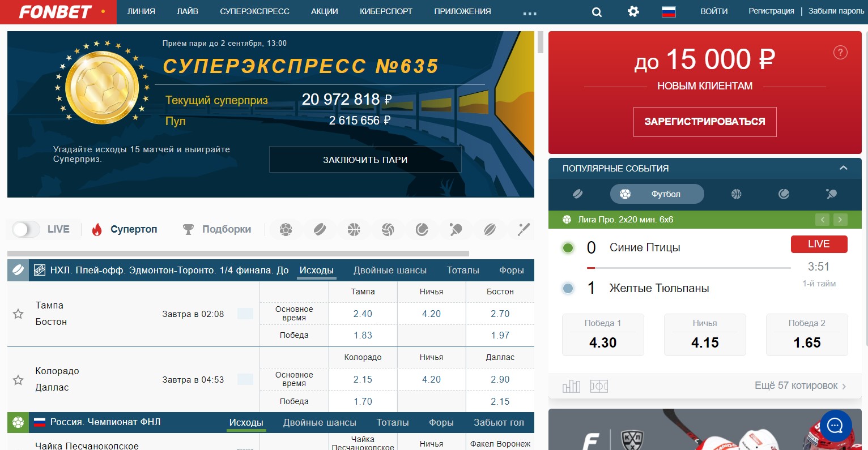The width and height of the screenshot is (868, 450).
Task: Change language using the Russian flag in the top bar
Action: (x=669, y=11)
